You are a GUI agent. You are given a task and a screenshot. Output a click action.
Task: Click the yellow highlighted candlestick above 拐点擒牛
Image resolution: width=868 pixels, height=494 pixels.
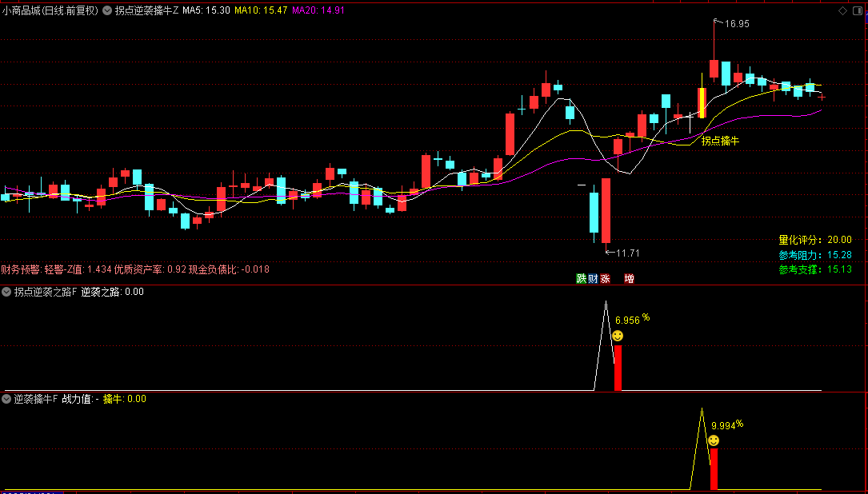click(x=702, y=103)
